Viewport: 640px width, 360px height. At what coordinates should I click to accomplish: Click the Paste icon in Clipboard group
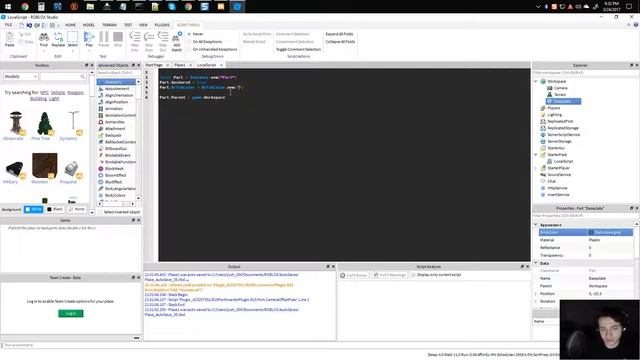9,38
